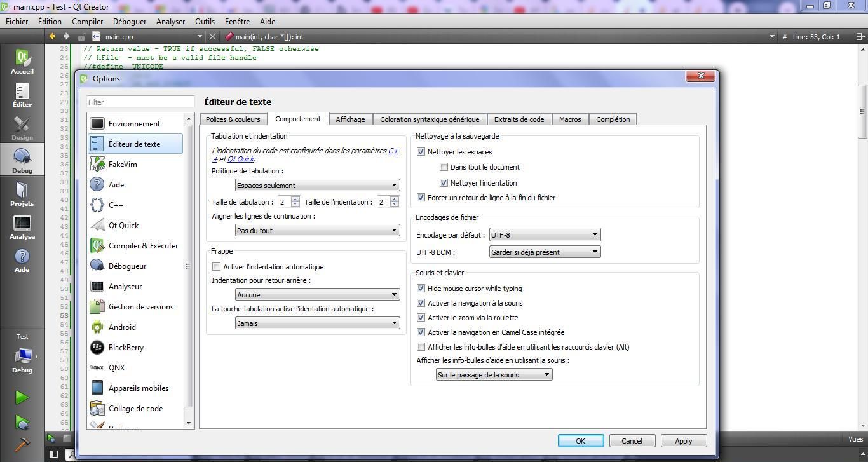Open the BlackBerry options category
Viewport: 868px width, 462px height.
[x=125, y=348]
